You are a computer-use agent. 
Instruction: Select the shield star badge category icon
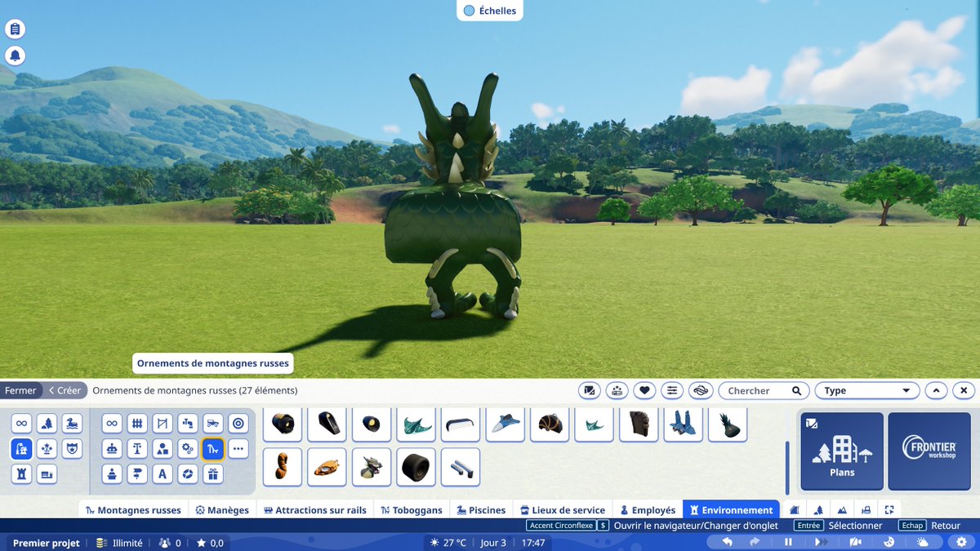coord(73,448)
